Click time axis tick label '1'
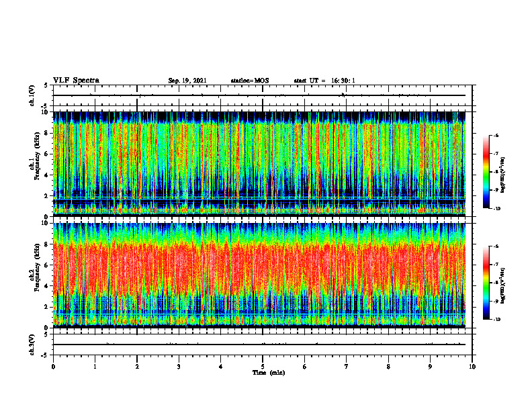532x411 pixels. (x=95, y=367)
